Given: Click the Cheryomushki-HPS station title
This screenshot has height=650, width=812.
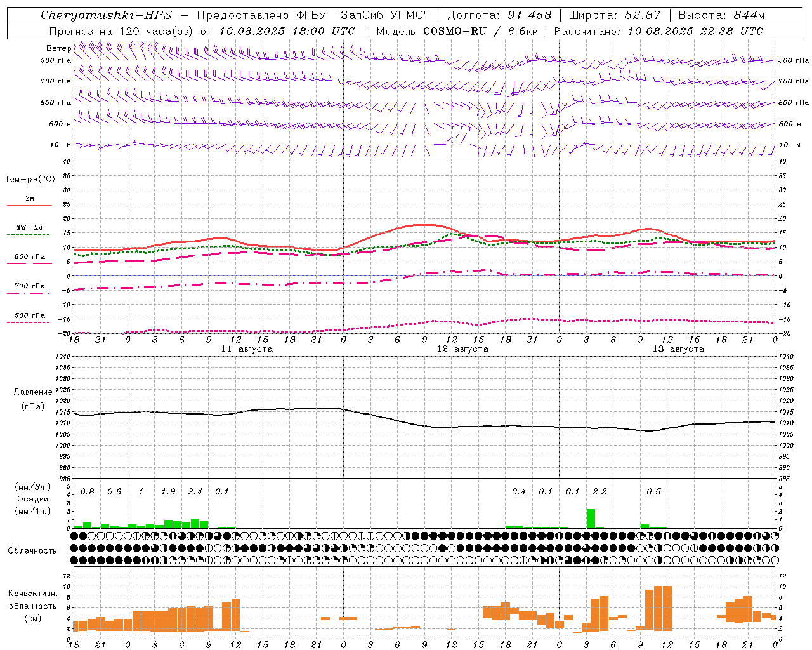Looking at the screenshot, I should tap(106, 15).
